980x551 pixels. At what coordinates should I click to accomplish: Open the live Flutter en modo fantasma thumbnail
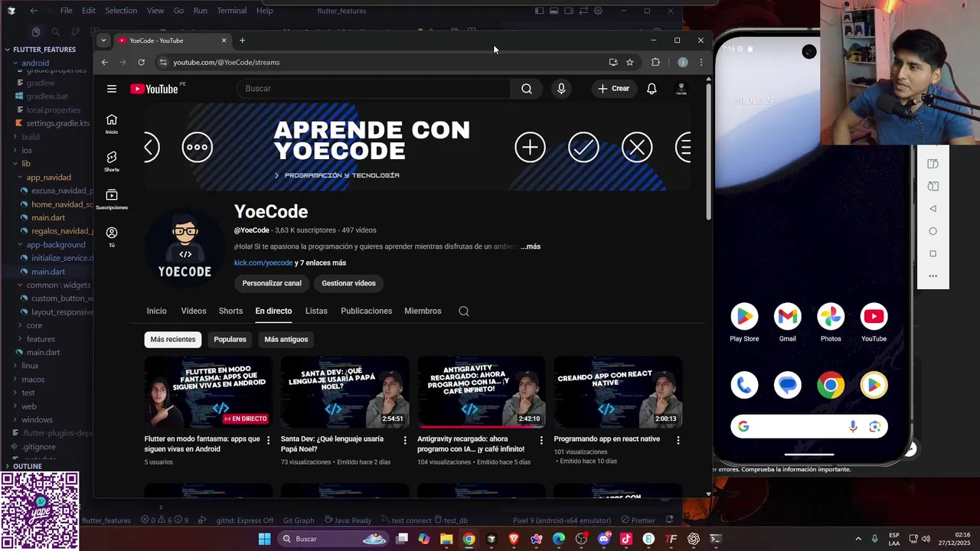pos(208,392)
